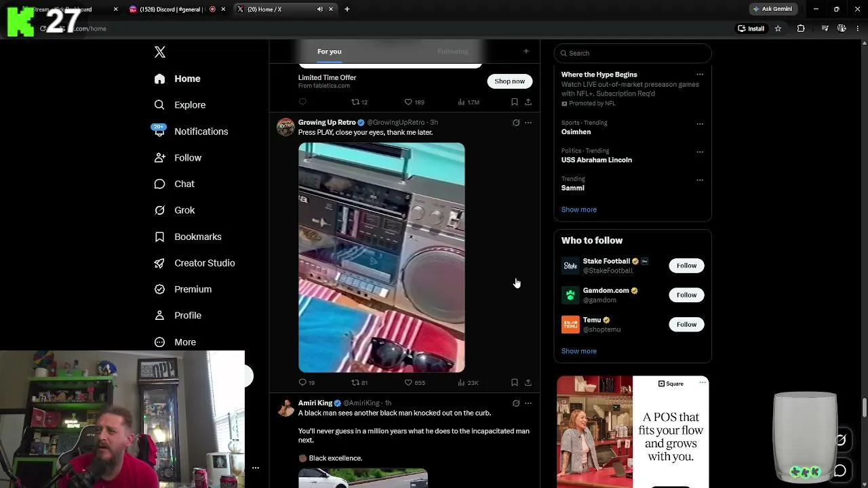868x488 pixels.
Task: Open Profile in the sidebar
Action: [178, 315]
